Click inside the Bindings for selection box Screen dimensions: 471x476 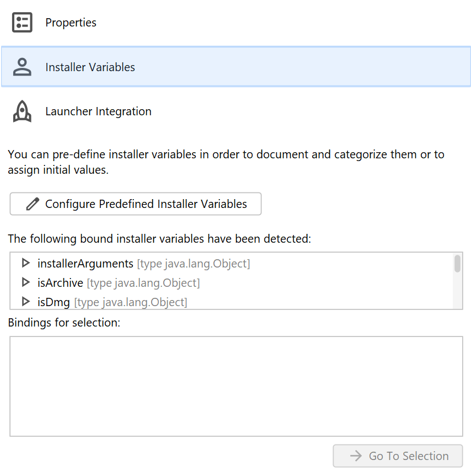point(235,386)
